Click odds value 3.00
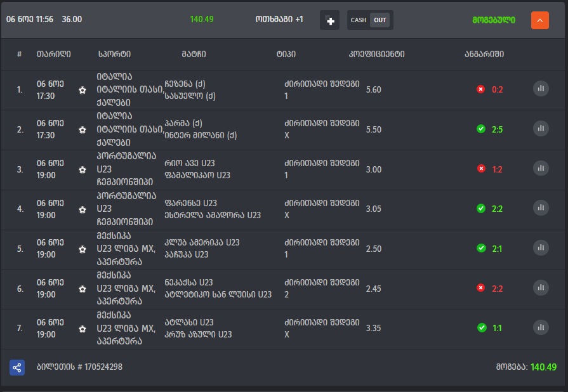 pyautogui.click(x=373, y=169)
